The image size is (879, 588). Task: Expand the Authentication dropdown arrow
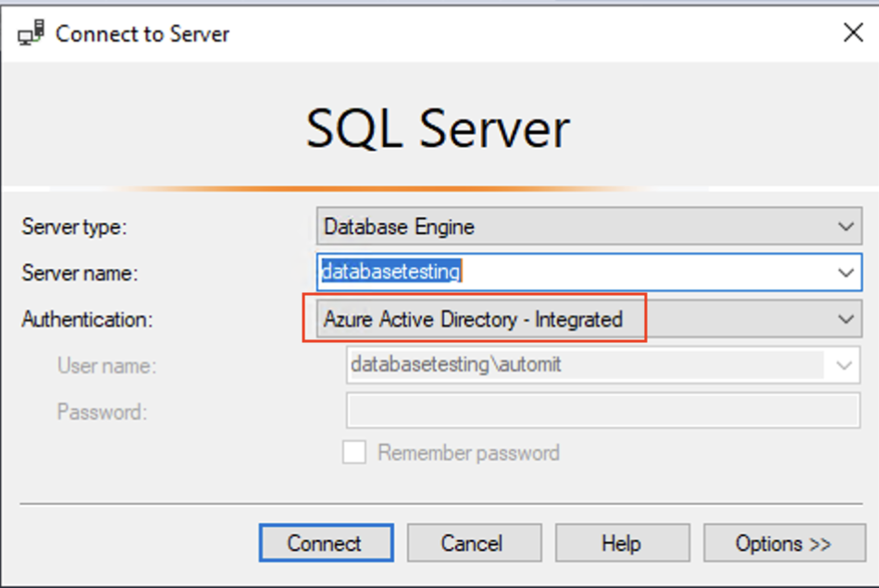(x=845, y=319)
